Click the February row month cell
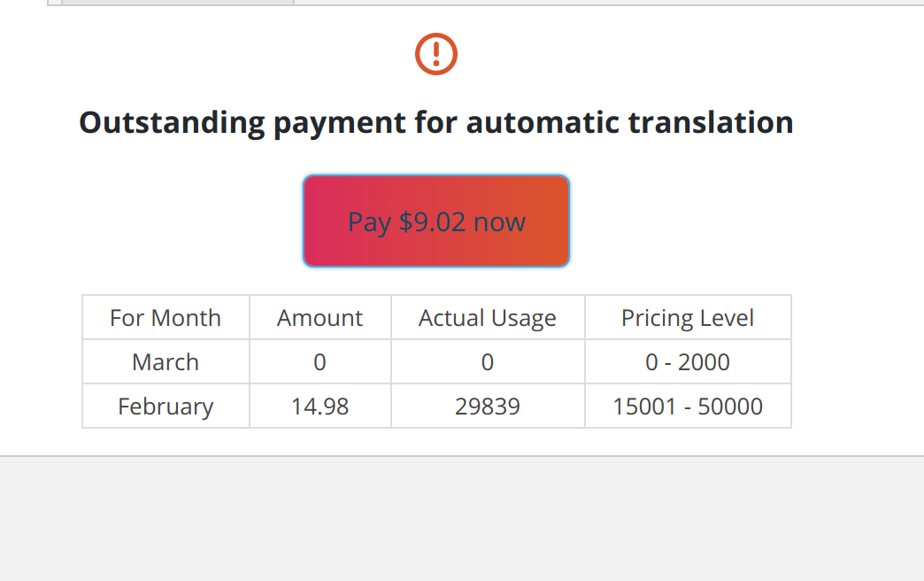This screenshot has width=924, height=581. tap(166, 407)
